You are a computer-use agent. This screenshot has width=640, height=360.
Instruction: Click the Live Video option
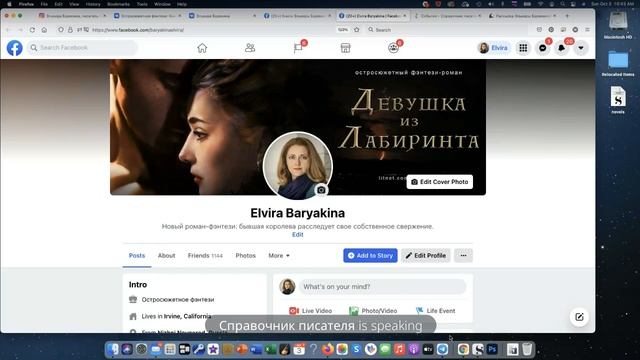(x=311, y=311)
